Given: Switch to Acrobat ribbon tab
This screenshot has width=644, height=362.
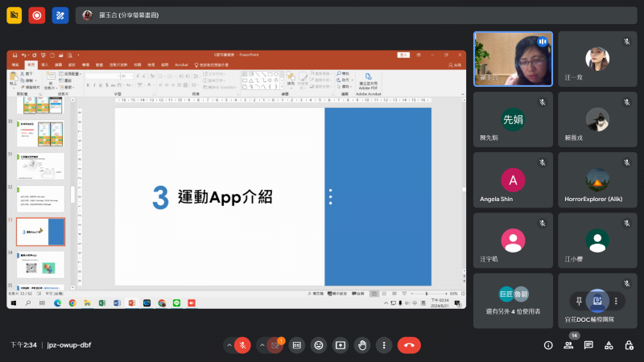Looking at the screenshot, I should click(x=181, y=65).
